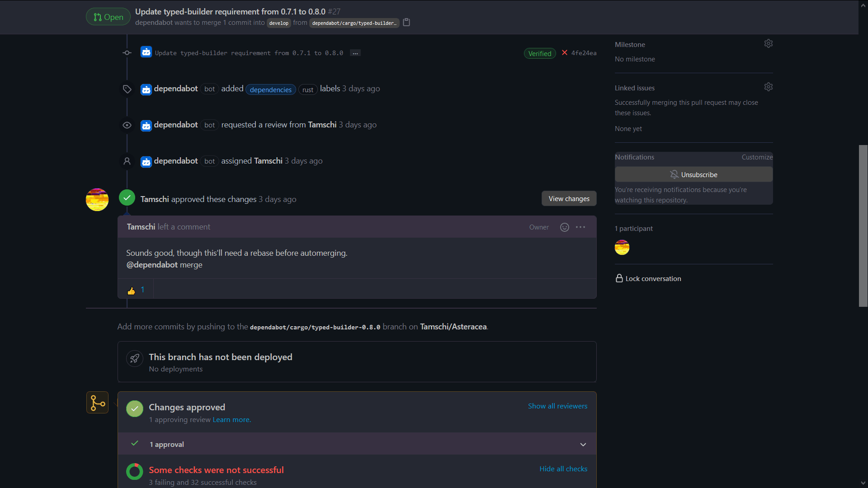This screenshot has width=868, height=488.
Task: Click thumbs up reaction on comment
Action: (136, 290)
